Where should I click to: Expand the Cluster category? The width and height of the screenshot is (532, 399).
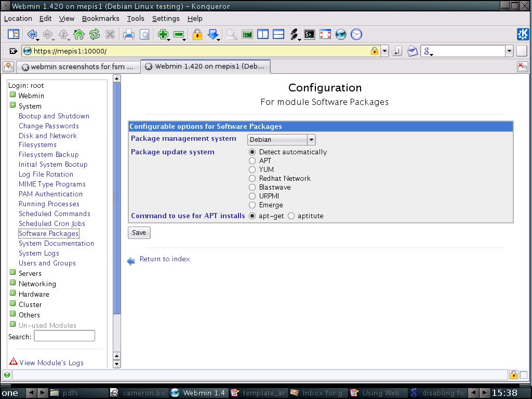pos(12,303)
